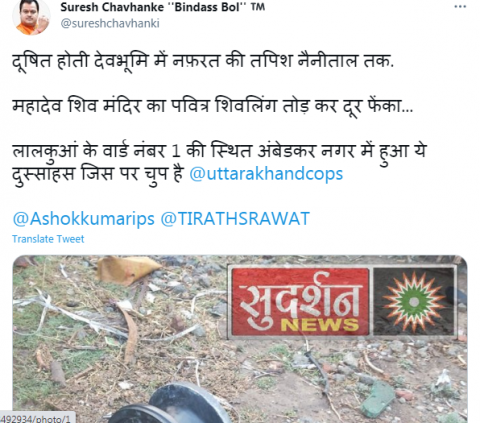Click the green debris in the photo's corner
The width and height of the screenshot is (480, 423).
click(x=377, y=398)
